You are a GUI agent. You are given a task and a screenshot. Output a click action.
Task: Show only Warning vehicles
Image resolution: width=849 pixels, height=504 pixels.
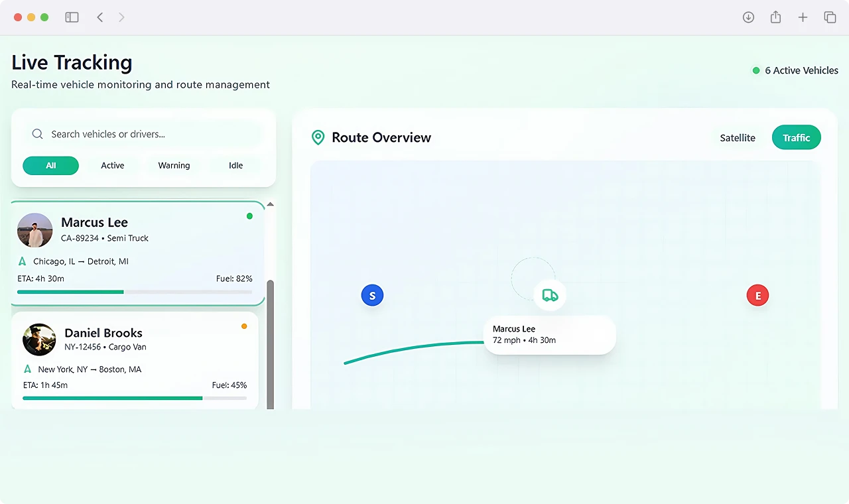click(x=174, y=166)
